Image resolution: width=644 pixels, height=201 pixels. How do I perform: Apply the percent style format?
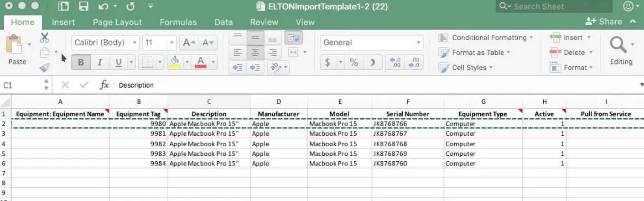(354, 63)
